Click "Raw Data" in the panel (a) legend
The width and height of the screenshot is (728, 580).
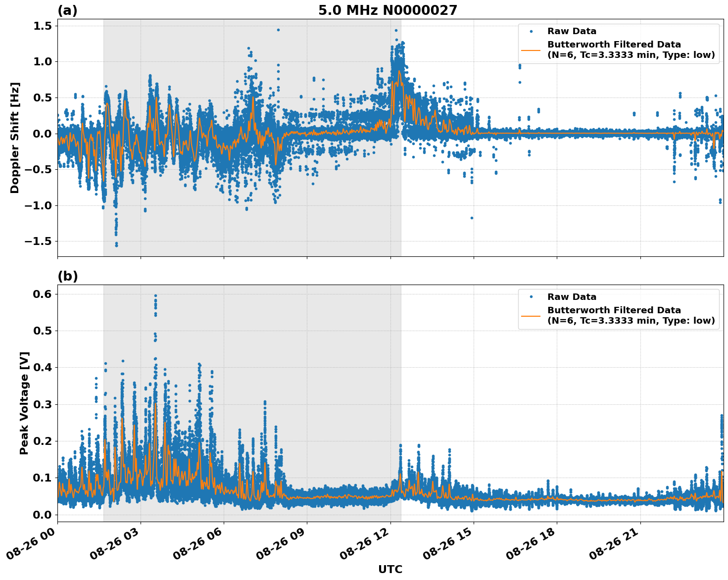coord(572,32)
